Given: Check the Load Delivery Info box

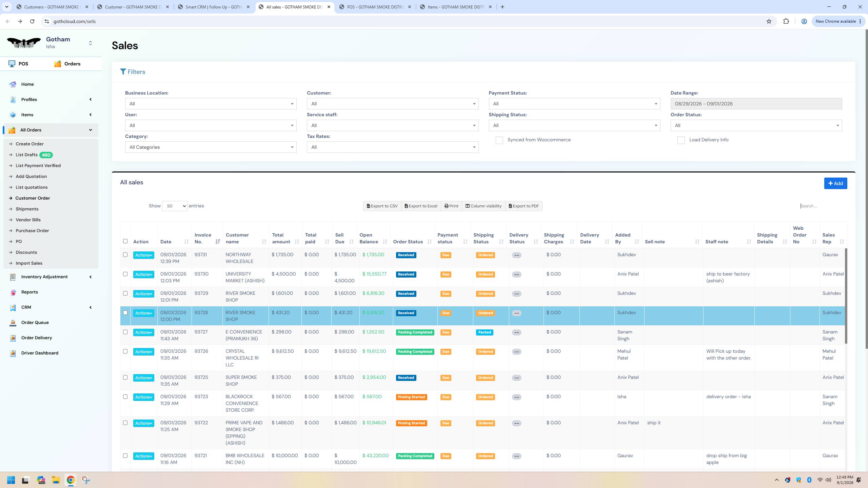Looking at the screenshot, I should (x=681, y=140).
